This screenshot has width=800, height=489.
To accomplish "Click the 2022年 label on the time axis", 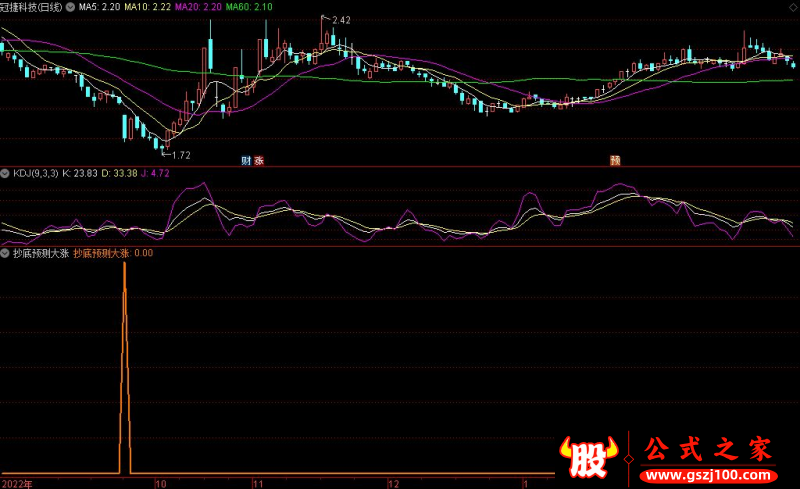I will pos(17,482).
